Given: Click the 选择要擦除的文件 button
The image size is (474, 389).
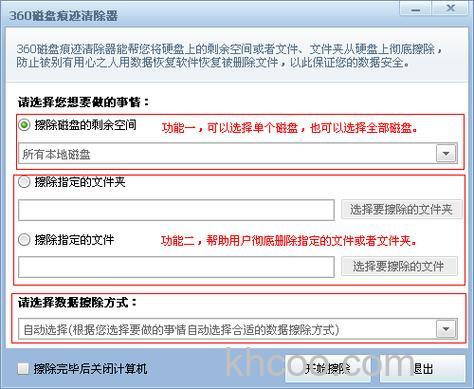Looking at the screenshot, I should click(x=399, y=266).
